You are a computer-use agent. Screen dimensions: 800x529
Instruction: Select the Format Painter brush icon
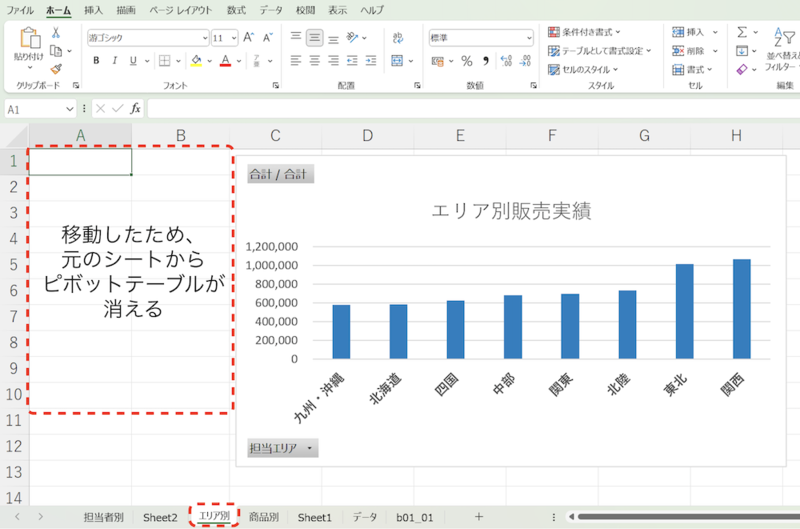pyautogui.click(x=56, y=69)
